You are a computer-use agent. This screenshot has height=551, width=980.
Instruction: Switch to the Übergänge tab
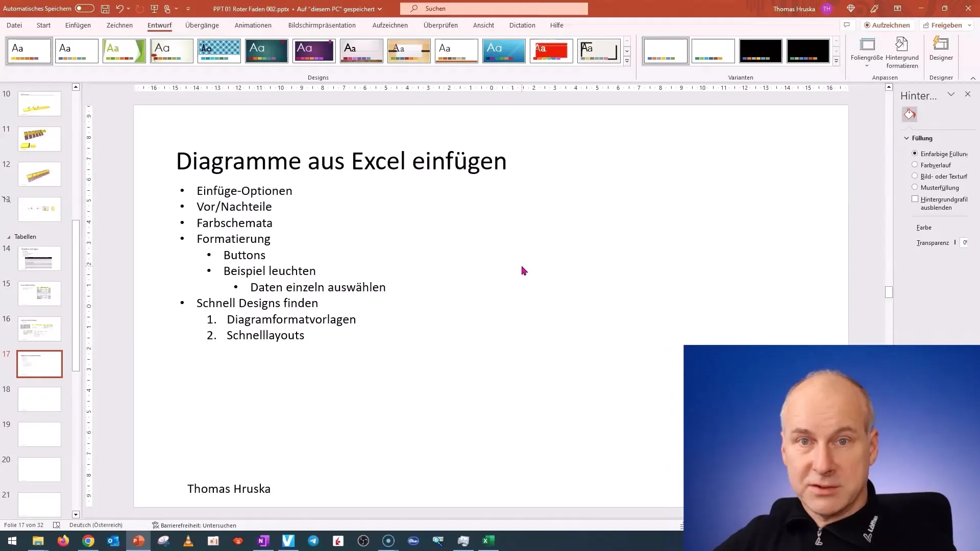pyautogui.click(x=202, y=25)
